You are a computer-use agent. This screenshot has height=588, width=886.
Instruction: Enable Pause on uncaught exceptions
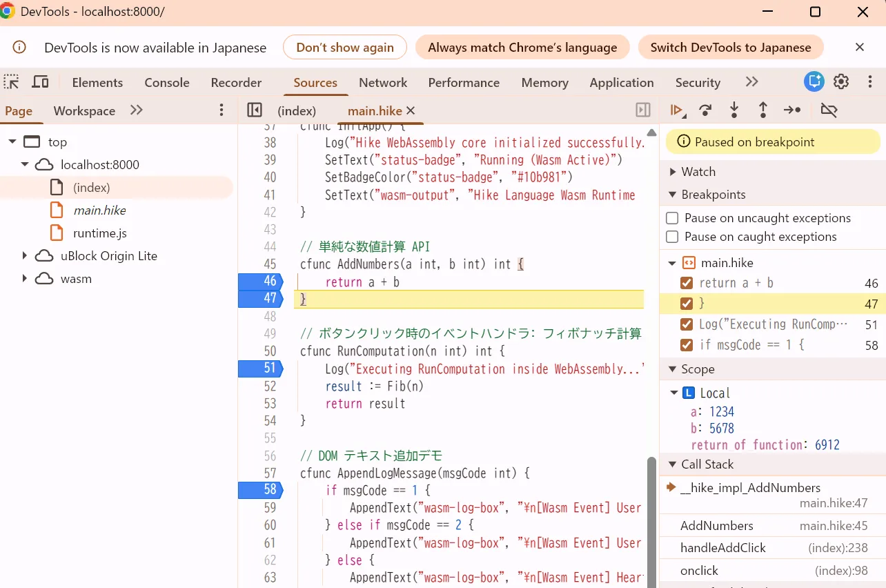coord(672,218)
